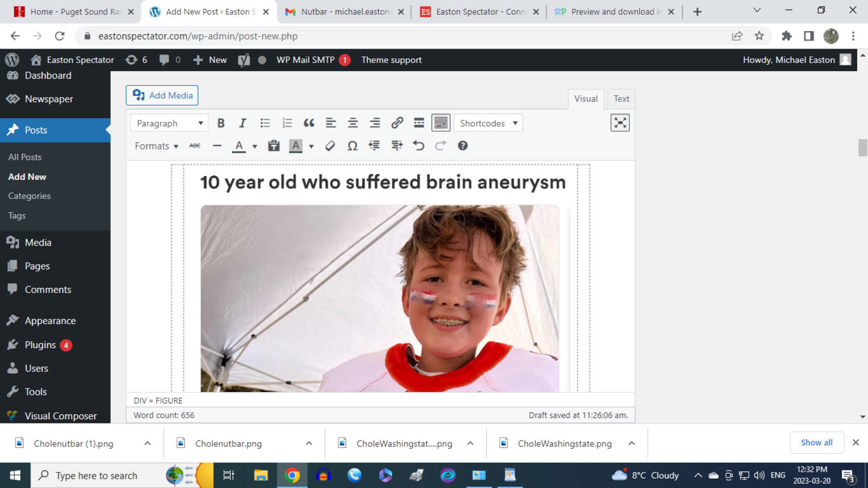Toggle bold formatting in editor
The height and width of the screenshot is (488, 868).
tap(221, 123)
